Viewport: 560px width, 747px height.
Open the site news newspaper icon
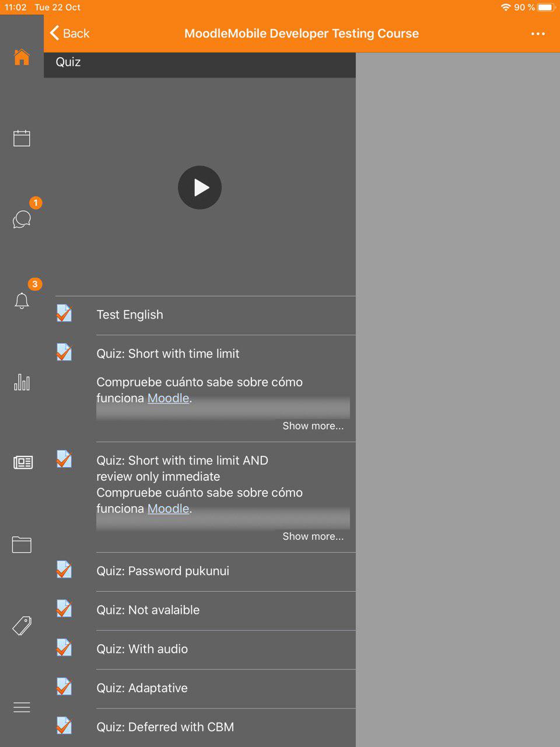[x=23, y=463]
